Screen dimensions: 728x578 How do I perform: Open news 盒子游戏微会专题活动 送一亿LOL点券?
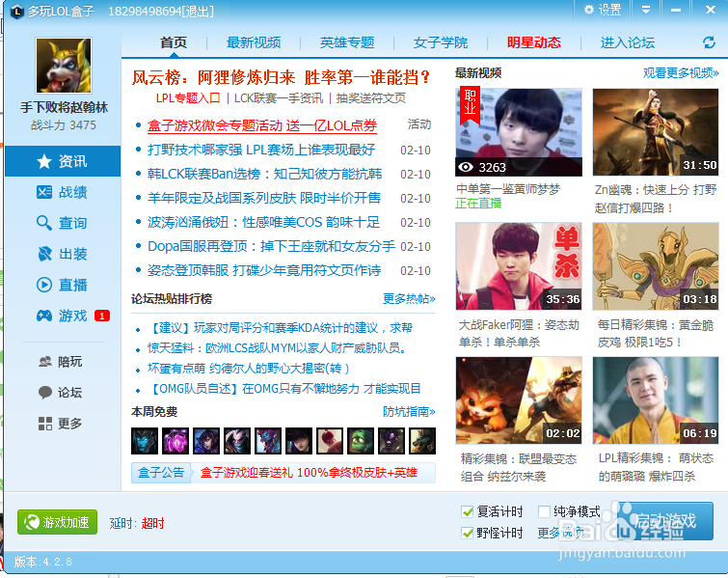click(x=262, y=125)
